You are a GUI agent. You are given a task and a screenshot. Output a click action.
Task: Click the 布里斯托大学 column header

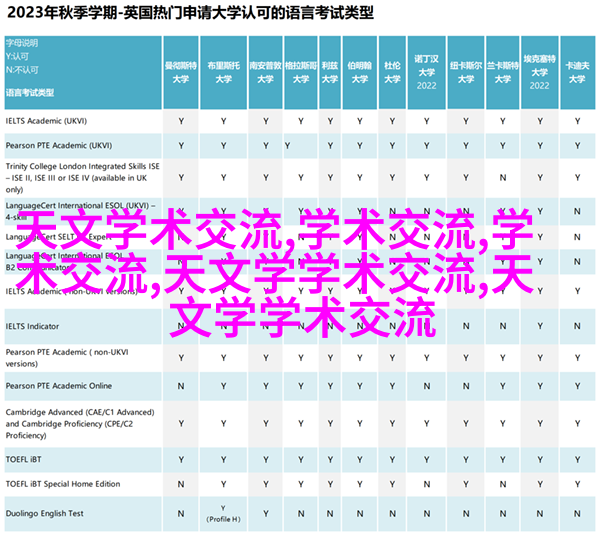click(x=223, y=72)
